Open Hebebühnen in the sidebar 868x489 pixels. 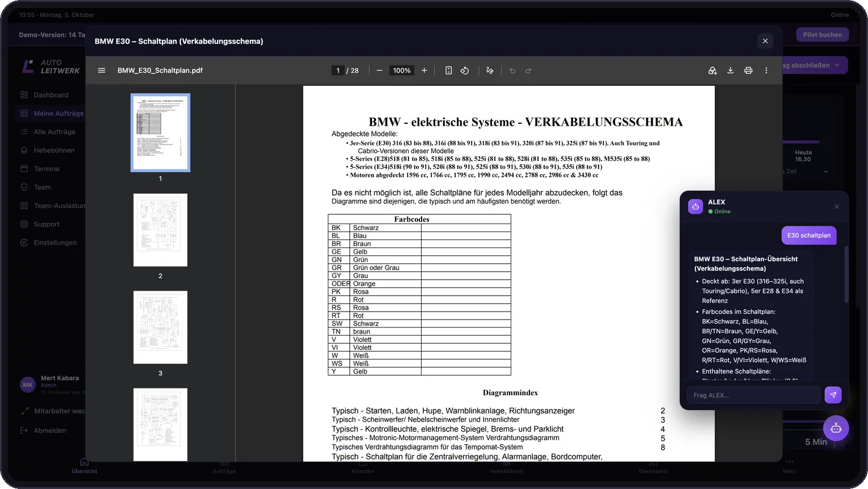51,150
